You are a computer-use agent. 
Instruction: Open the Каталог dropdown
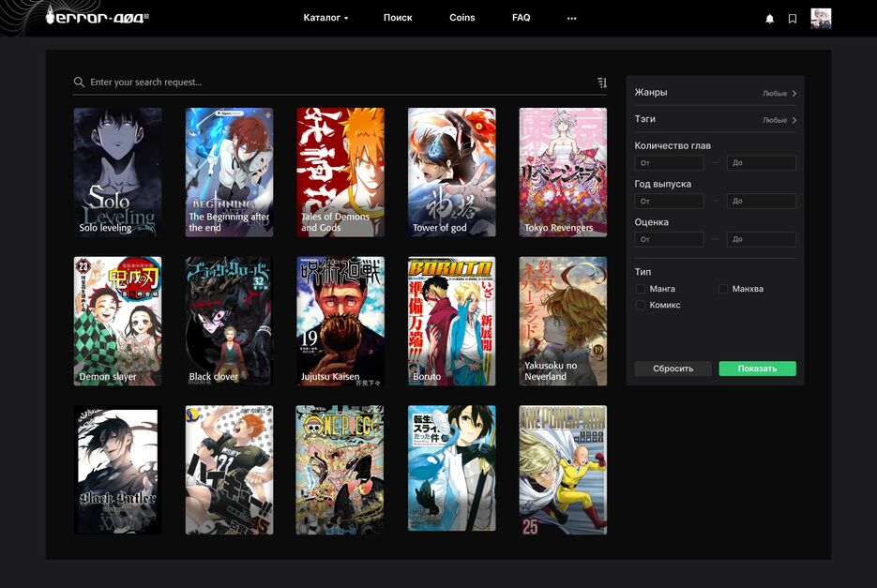325,18
